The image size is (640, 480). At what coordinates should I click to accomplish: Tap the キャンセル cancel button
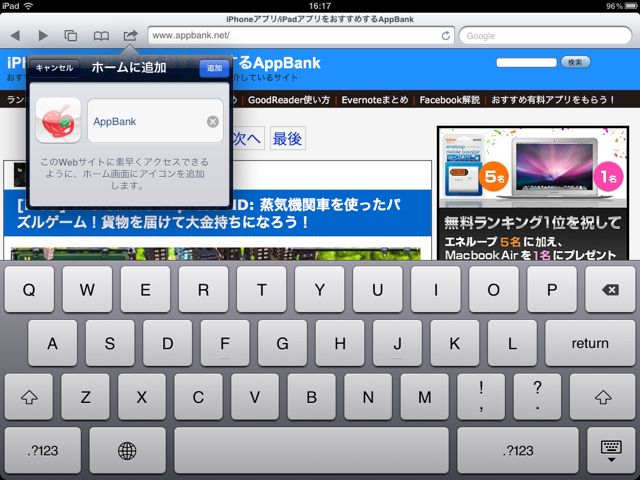(54, 68)
